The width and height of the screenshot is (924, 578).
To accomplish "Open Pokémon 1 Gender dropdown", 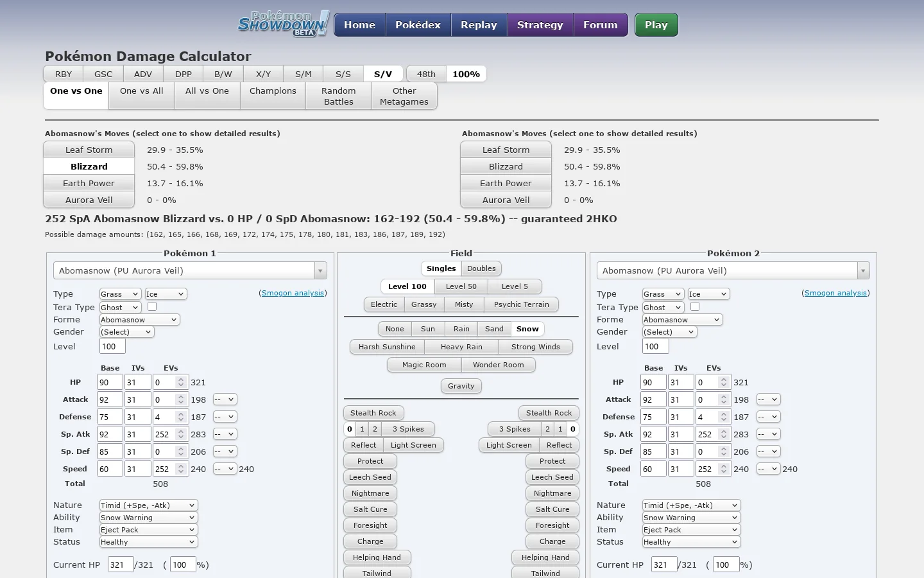I will tap(127, 332).
